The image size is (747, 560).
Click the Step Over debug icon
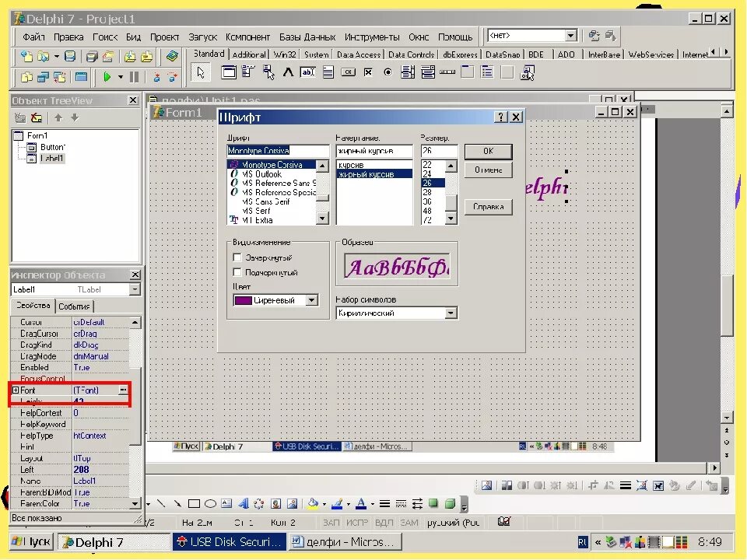pos(173,77)
